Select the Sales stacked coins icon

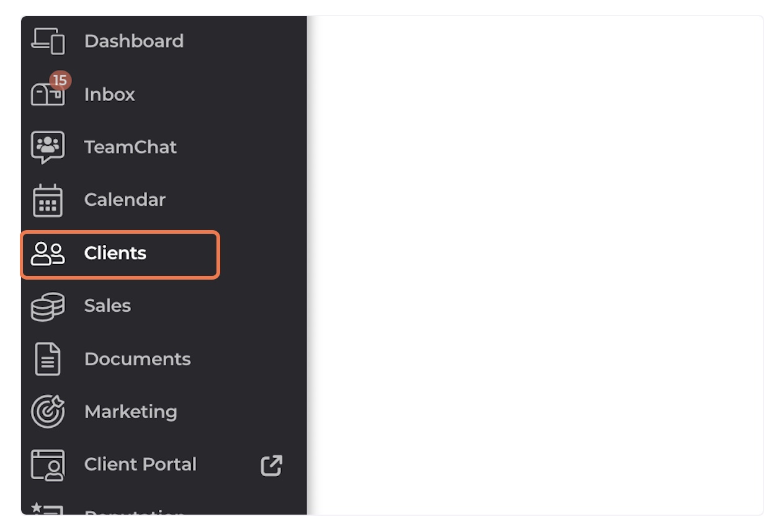pyautogui.click(x=48, y=306)
